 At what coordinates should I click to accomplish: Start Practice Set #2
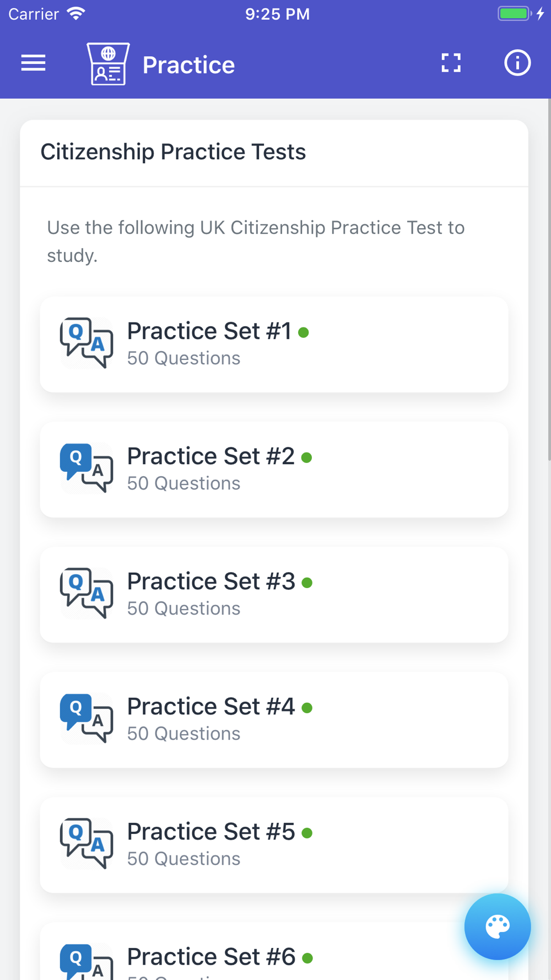pyautogui.click(x=274, y=470)
